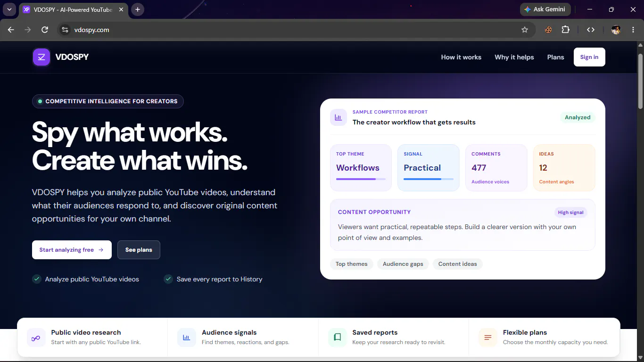644x362 pixels.
Task: Click the Public video research heading
Action: [86, 332]
